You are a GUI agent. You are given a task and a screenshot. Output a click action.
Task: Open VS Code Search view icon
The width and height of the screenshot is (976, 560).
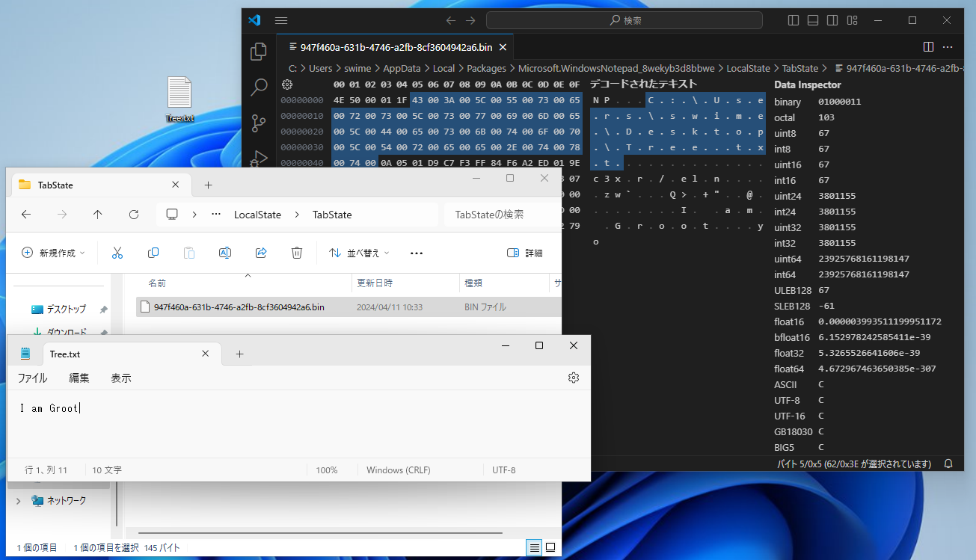[x=259, y=87]
